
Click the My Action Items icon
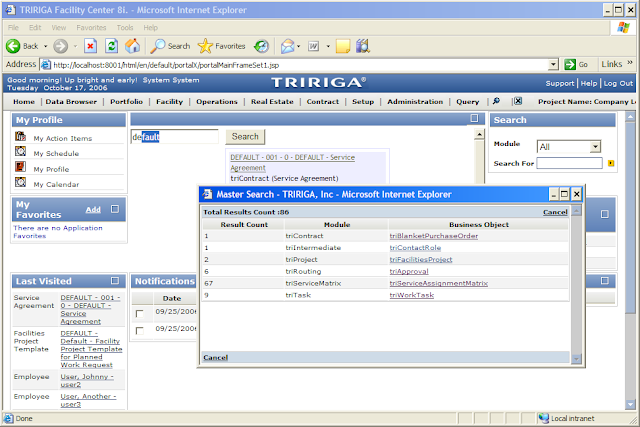(x=20, y=137)
